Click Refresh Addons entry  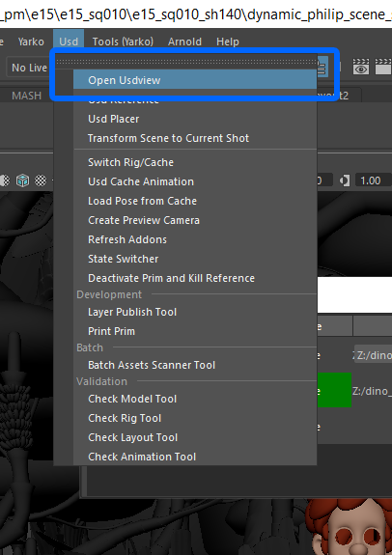pos(195,239)
